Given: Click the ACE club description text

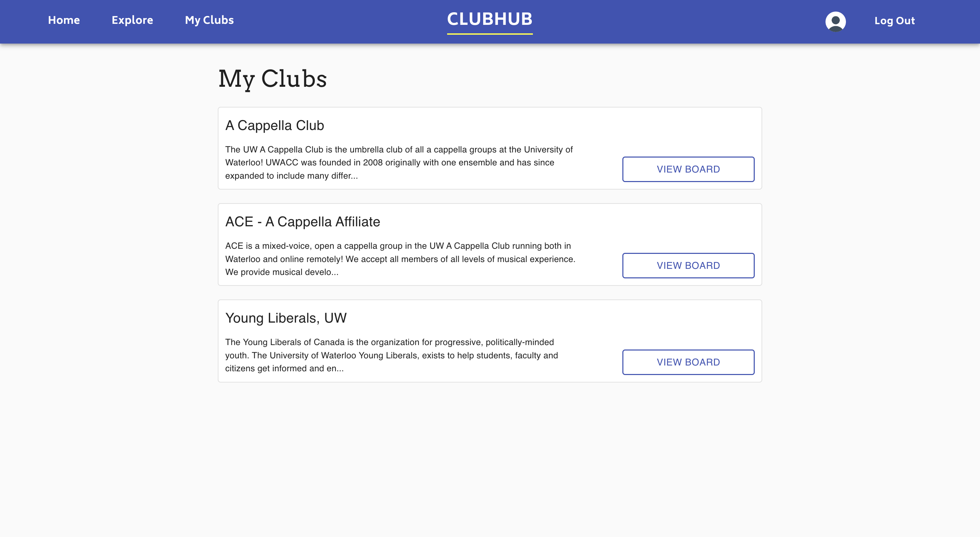Looking at the screenshot, I should point(400,259).
